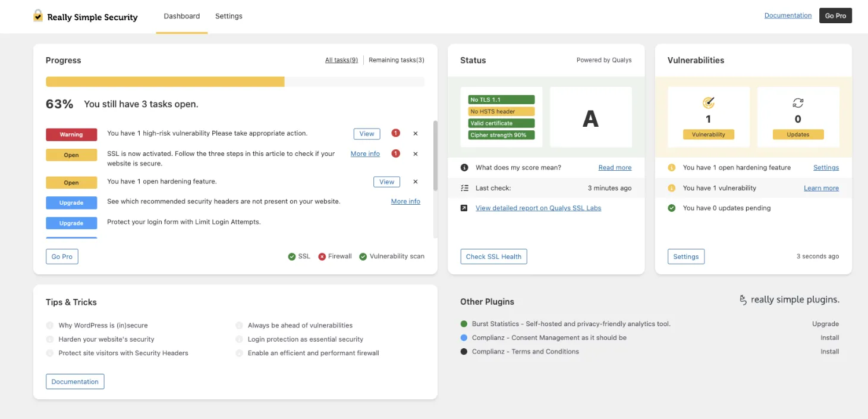This screenshot has height=419, width=868.
Task: Show Remaining tasks(3) filter
Action: [397, 60]
